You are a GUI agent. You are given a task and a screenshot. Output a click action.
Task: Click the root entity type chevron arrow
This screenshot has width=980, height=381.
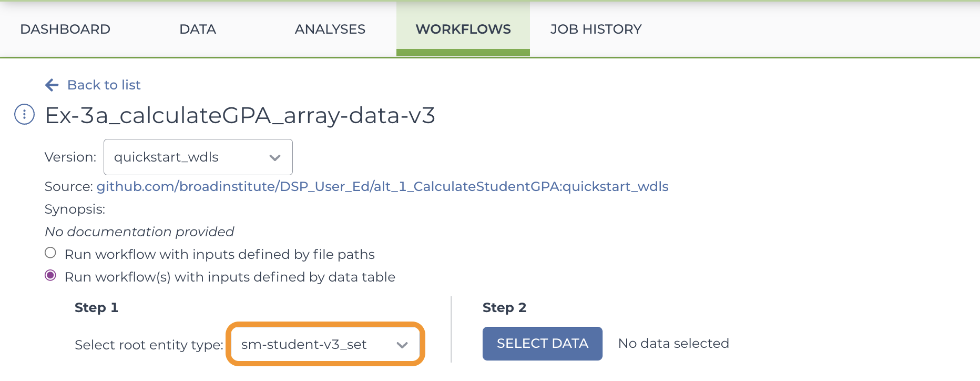(x=402, y=345)
